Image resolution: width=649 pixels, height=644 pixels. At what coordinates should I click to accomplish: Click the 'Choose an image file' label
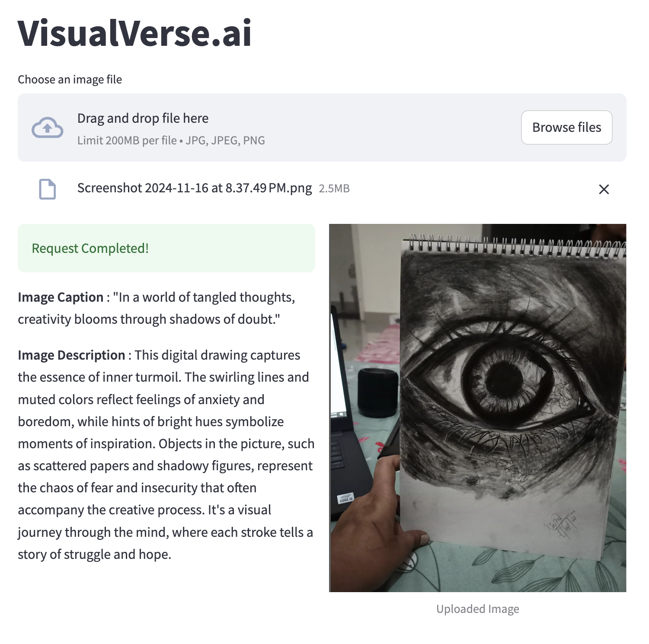tap(70, 80)
